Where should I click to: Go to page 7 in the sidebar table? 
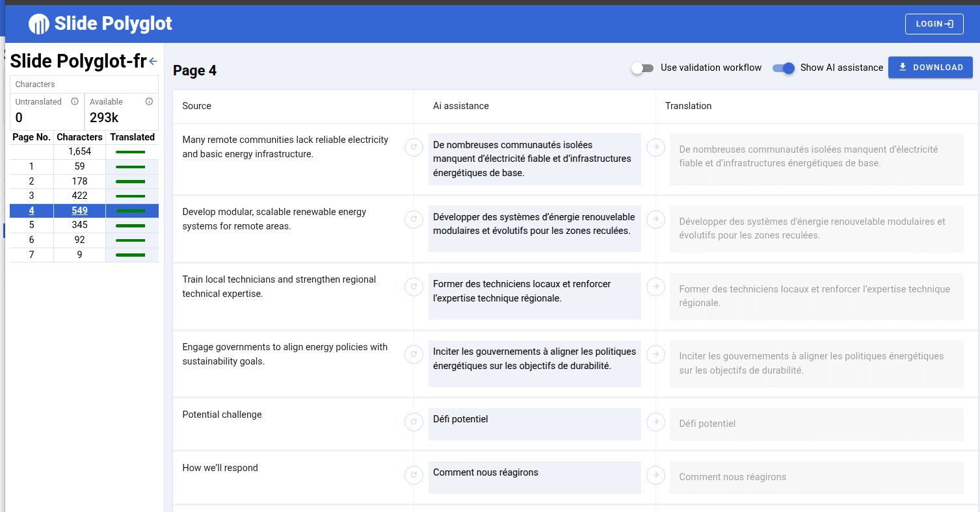point(31,255)
